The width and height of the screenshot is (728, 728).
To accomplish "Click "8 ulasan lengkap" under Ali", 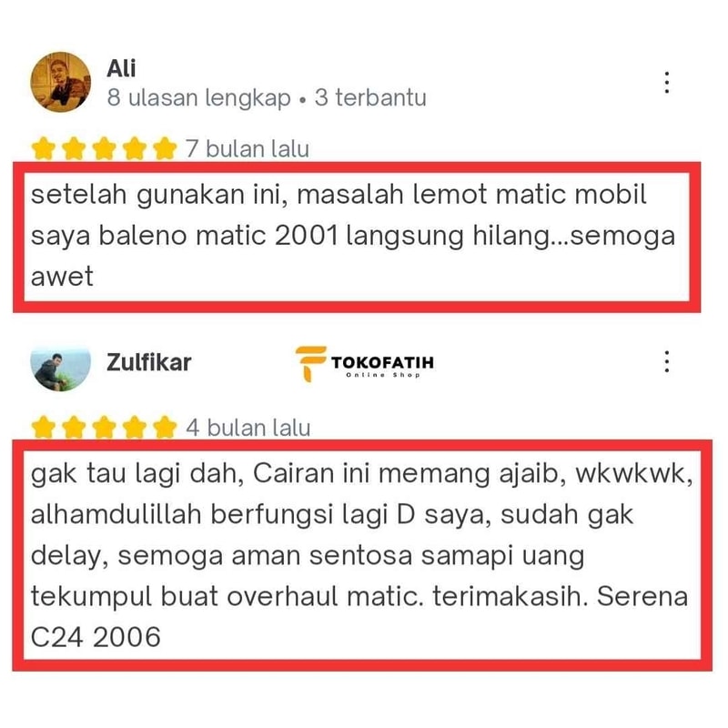I will tap(198, 98).
